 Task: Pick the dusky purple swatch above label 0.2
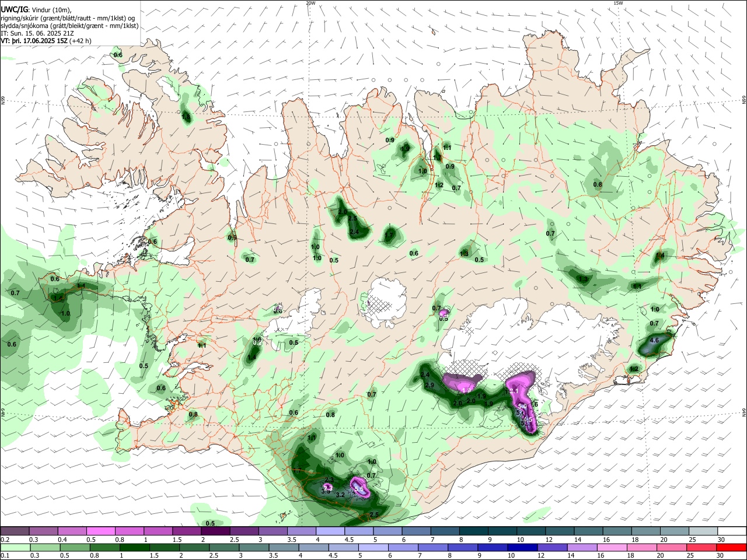[x=15, y=531]
